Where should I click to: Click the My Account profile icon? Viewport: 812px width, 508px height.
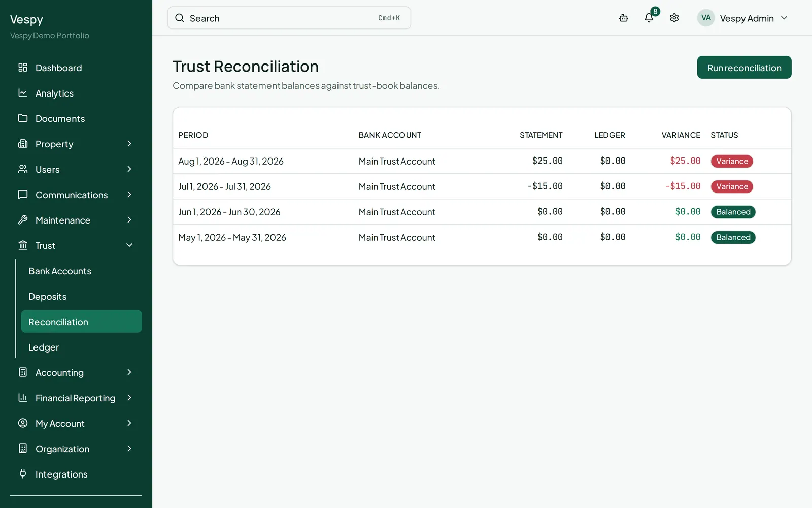click(x=23, y=423)
